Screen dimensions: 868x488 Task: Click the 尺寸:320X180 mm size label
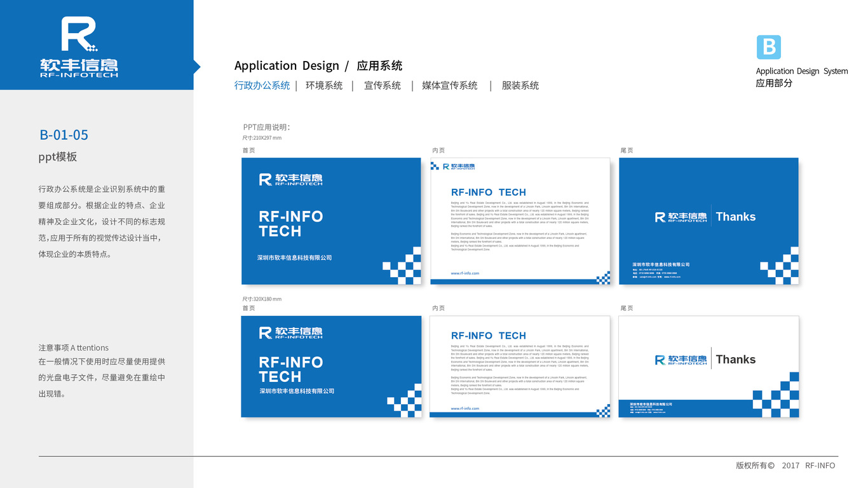[x=262, y=299]
